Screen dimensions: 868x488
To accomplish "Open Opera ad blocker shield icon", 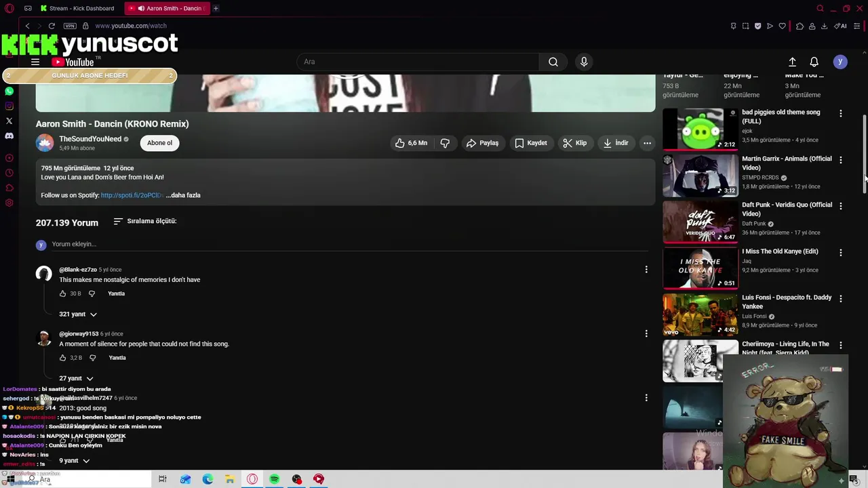I will tap(757, 26).
